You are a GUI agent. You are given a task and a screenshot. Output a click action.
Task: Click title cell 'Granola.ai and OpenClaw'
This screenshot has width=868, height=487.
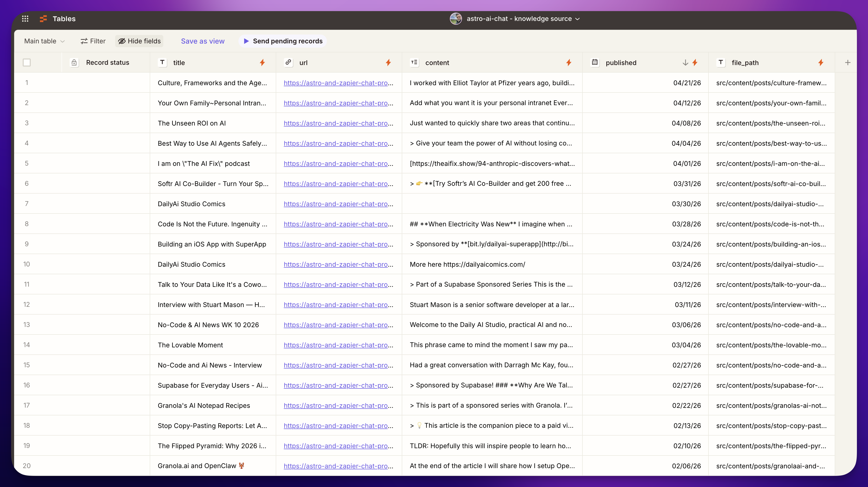point(213,466)
